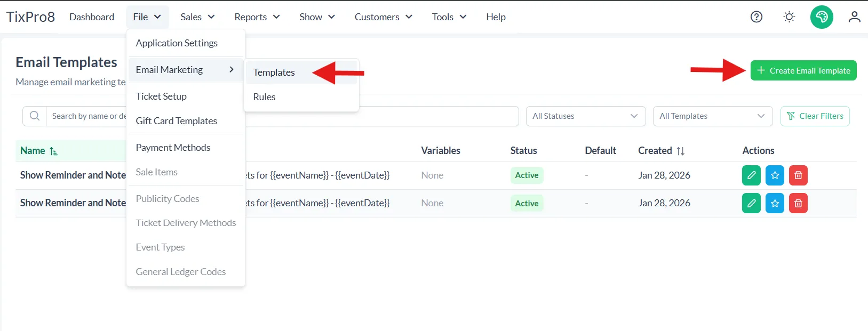Sort by Created column arrows icon
868x331 pixels.
click(x=680, y=151)
